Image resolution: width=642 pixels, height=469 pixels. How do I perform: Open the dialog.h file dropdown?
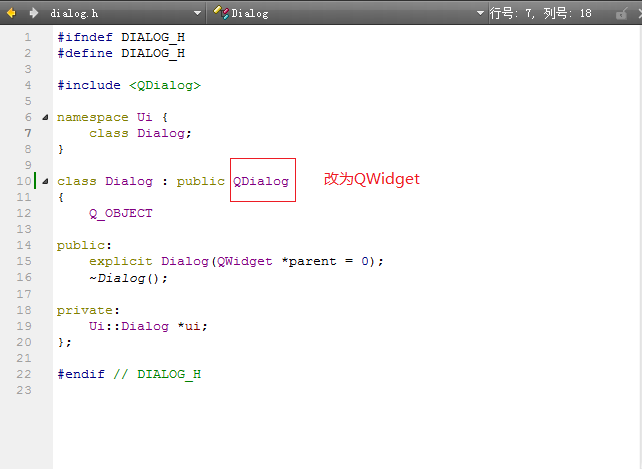pos(197,13)
